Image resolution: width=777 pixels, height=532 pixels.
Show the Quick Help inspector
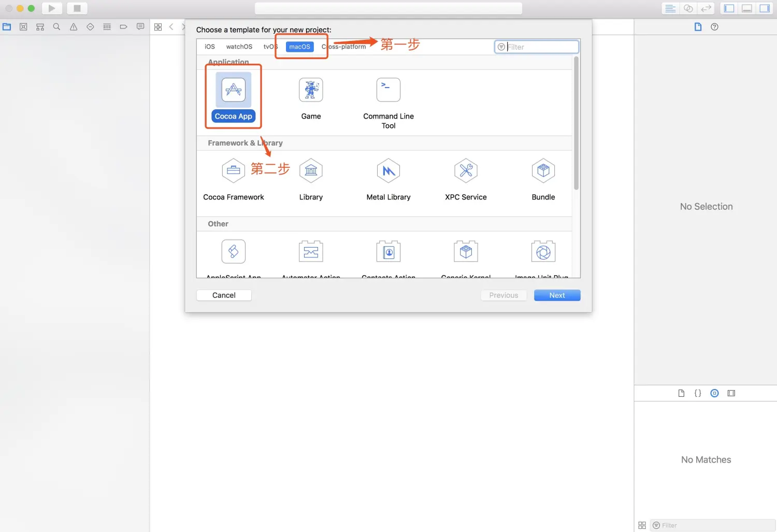(x=715, y=27)
